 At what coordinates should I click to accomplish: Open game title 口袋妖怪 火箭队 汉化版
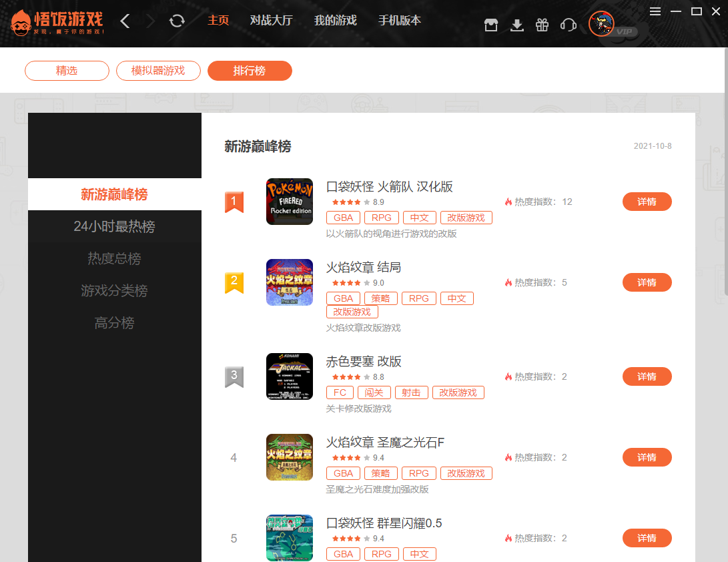(x=390, y=187)
